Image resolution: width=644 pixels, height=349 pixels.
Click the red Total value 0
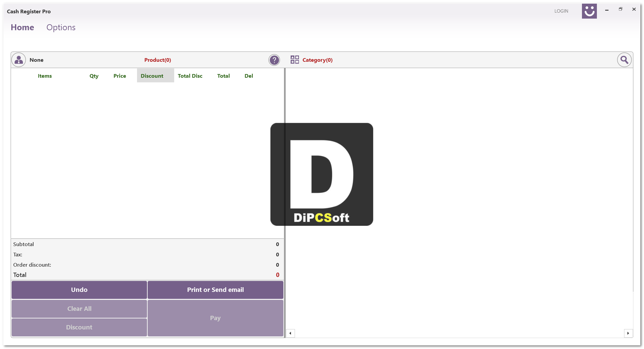click(x=278, y=275)
